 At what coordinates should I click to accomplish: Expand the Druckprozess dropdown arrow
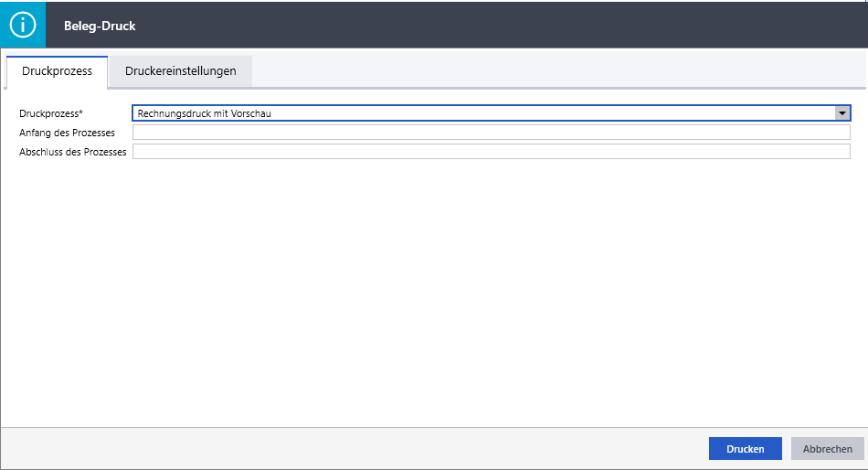(842, 113)
